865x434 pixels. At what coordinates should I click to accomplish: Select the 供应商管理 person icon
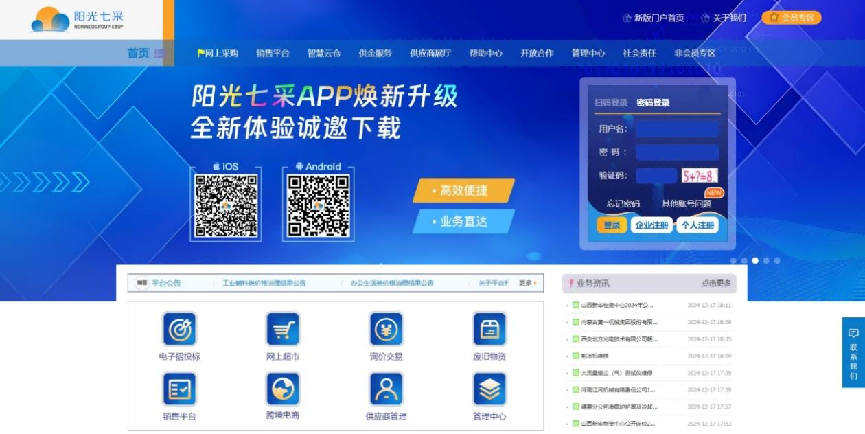coord(386,388)
